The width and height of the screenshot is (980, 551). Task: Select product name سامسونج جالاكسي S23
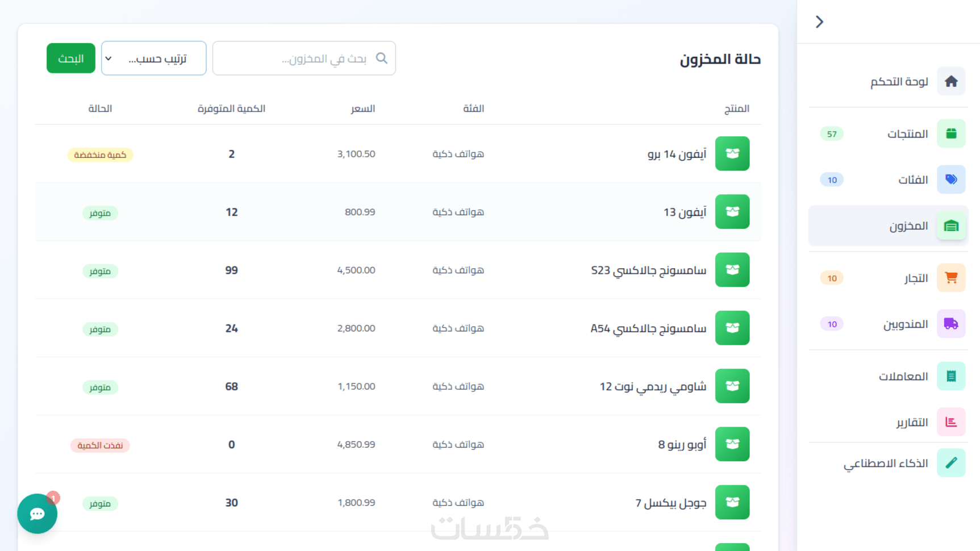coord(649,270)
